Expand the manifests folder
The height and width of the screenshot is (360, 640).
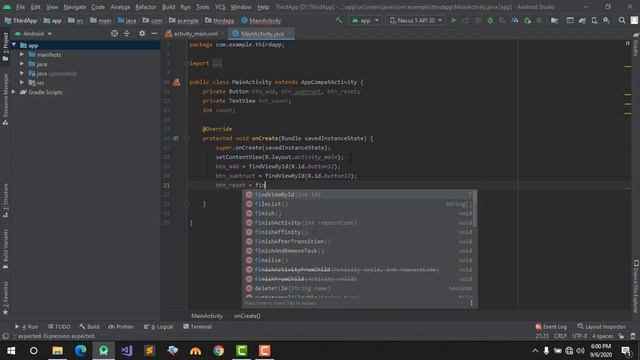pos(22,54)
